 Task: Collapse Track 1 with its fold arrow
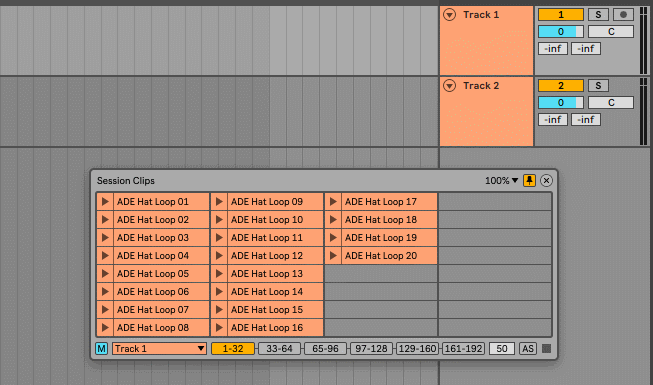point(449,15)
